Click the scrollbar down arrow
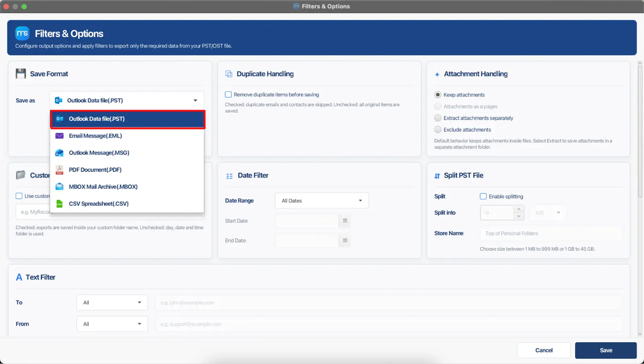The height and width of the screenshot is (364, 644). coord(640,334)
